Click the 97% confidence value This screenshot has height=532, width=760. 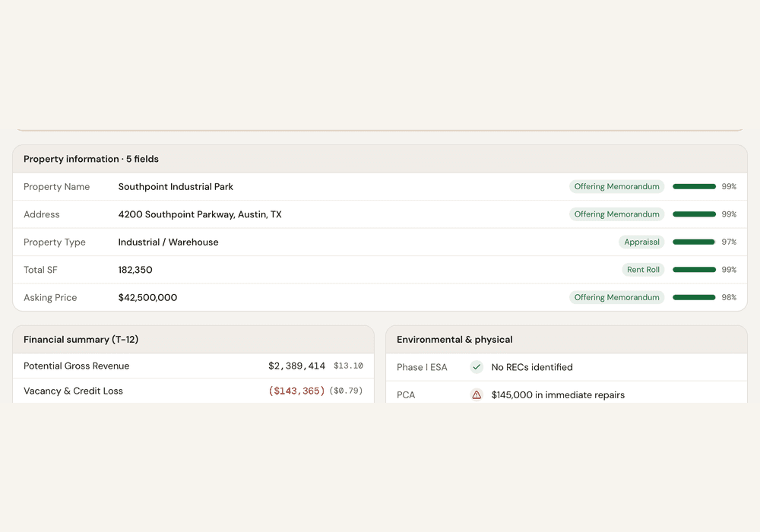point(729,242)
